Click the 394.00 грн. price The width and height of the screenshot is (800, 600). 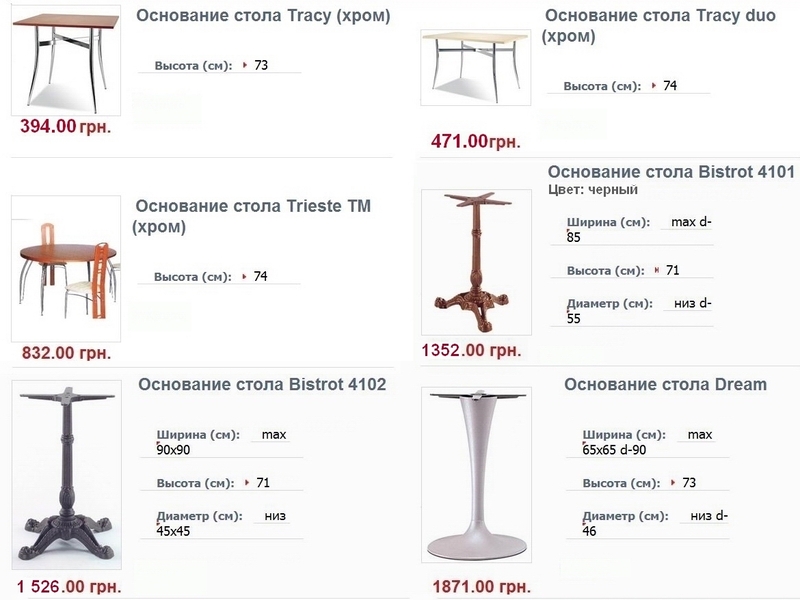tap(65, 127)
